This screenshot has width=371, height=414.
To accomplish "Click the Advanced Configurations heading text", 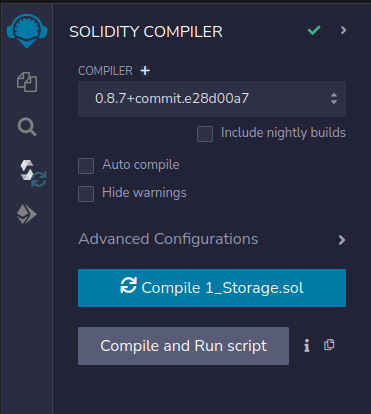I will tap(168, 239).
